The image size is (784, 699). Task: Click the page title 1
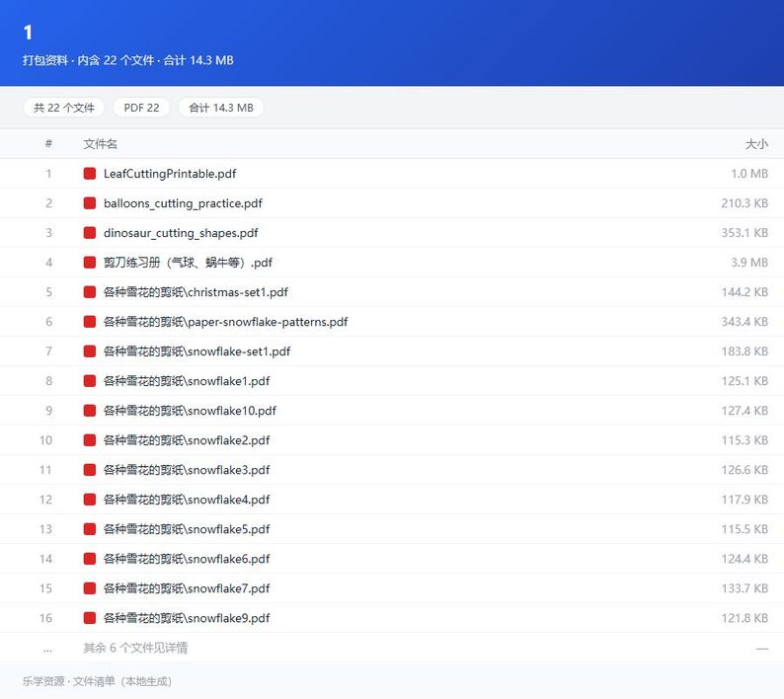(x=28, y=33)
